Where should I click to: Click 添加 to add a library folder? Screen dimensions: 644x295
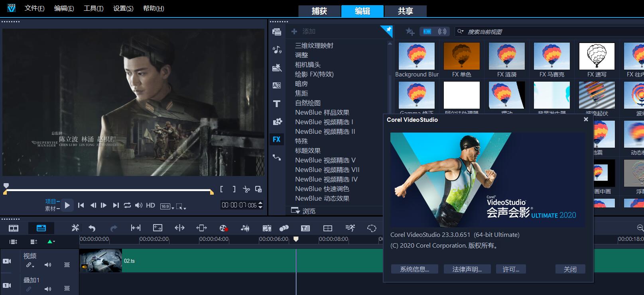[303, 31]
